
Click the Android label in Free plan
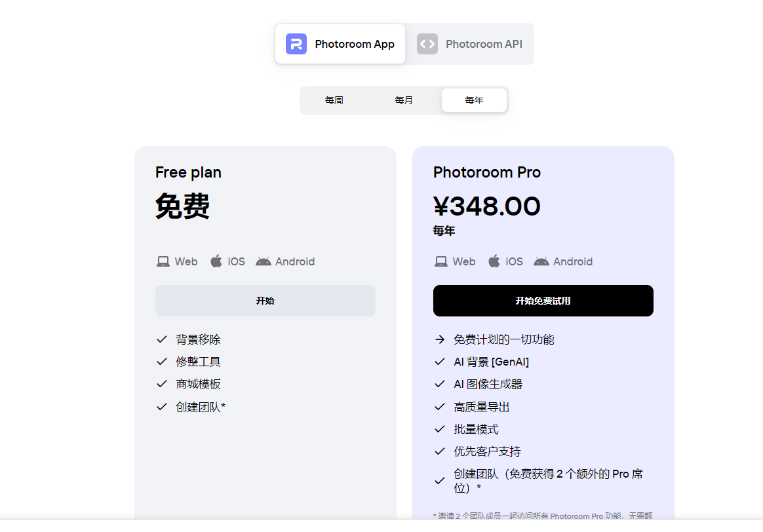point(295,261)
